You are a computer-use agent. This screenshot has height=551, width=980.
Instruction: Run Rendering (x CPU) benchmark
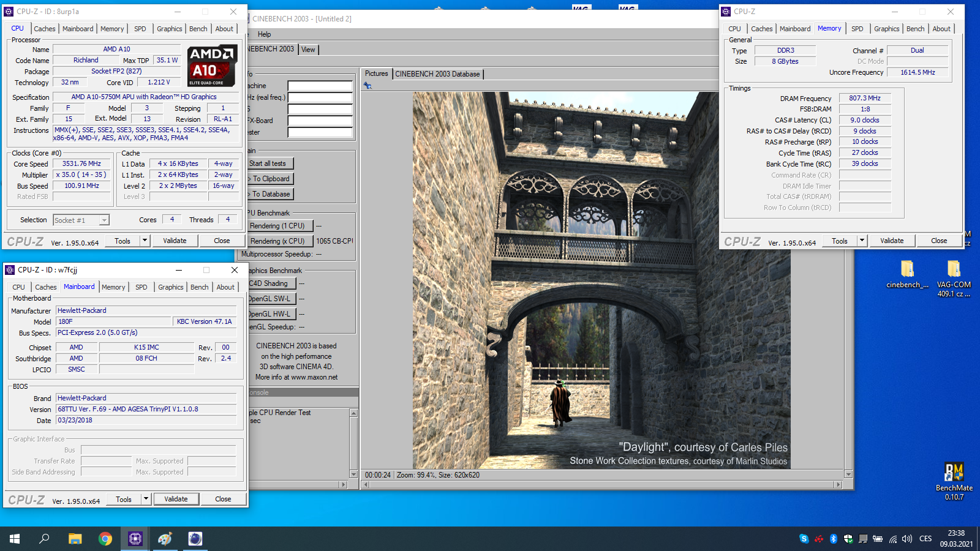pyautogui.click(x=279, y=241)
